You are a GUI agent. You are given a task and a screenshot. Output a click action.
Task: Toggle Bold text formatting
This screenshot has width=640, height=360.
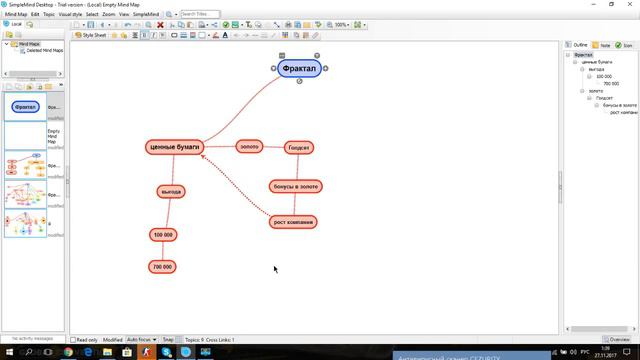[144, 36]
